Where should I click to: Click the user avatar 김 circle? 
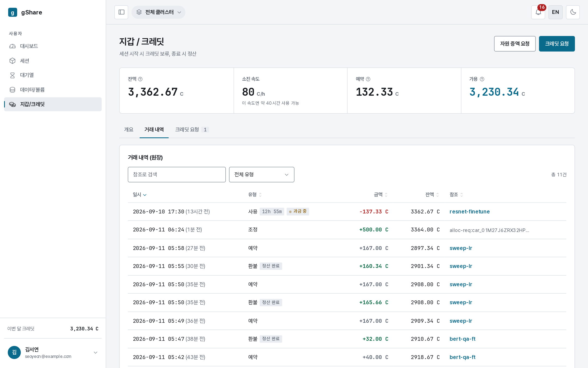(x=14, y=352)
